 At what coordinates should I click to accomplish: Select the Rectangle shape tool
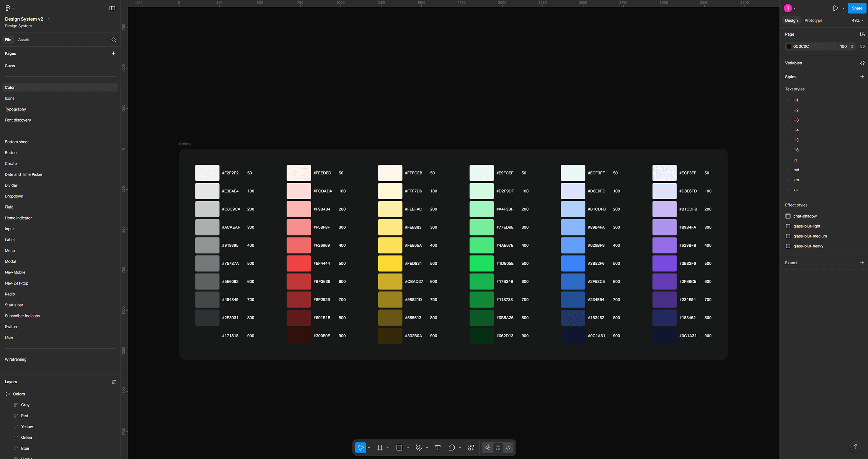(399, 448)
